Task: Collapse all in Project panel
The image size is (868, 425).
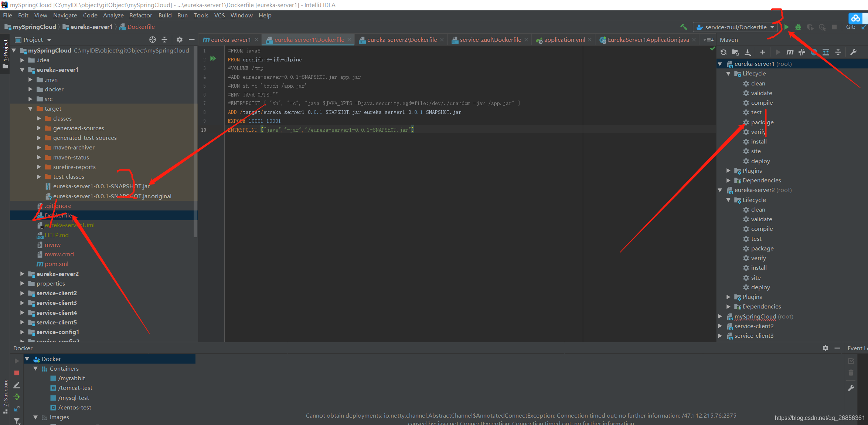Action: [x=164, y=40]
